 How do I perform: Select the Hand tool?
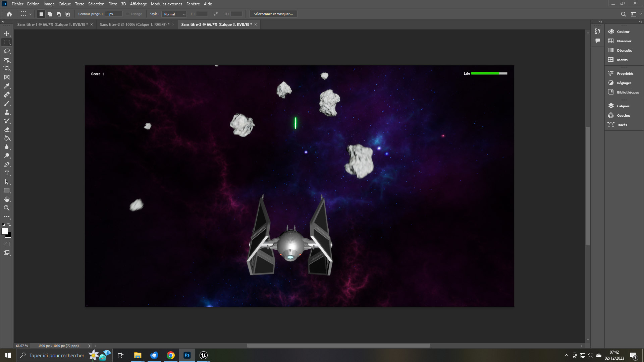click(7, 199)
